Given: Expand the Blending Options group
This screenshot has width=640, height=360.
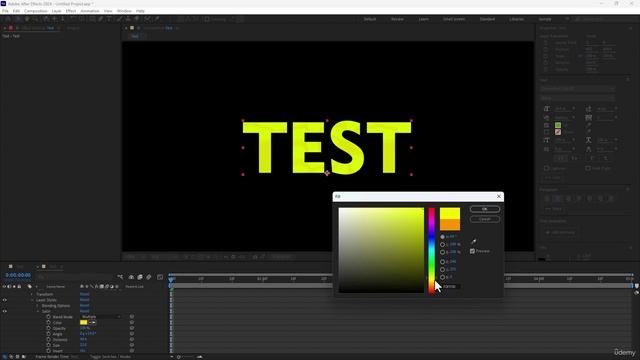Looking at the screenshot, I should 38,306.
